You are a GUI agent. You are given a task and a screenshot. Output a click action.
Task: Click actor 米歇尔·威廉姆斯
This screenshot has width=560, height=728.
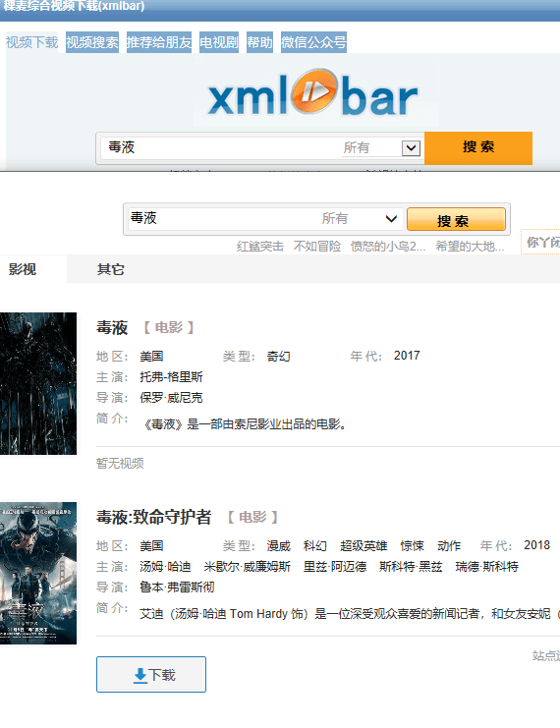pyautogui.click(x=247, y=567)
